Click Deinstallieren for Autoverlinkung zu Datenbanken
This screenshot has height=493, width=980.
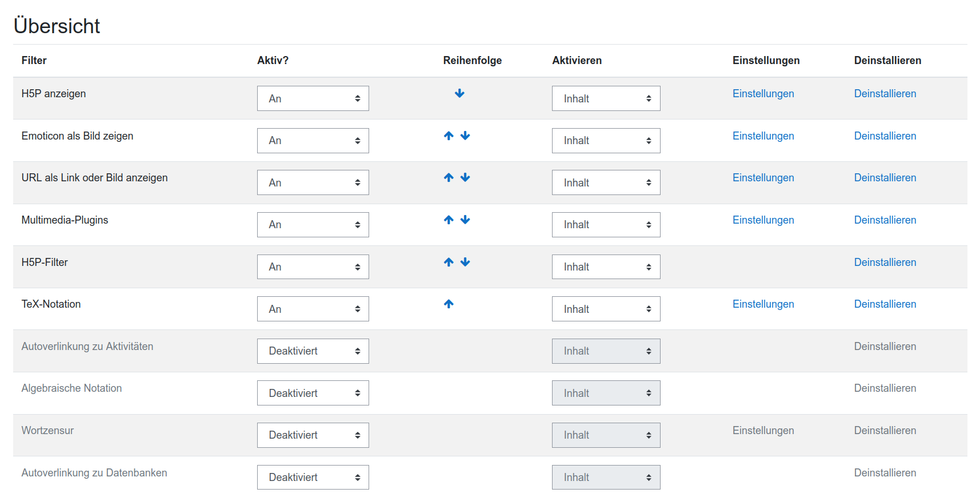point(885,473)
